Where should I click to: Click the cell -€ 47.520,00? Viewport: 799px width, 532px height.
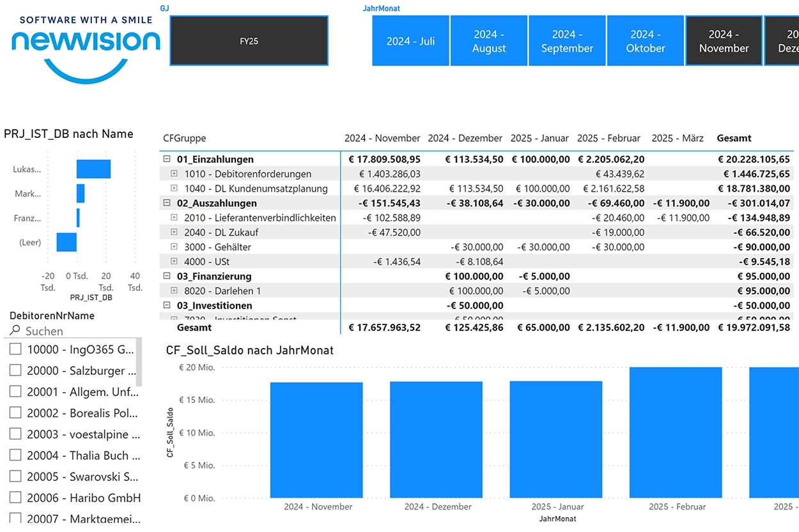[394, 232]
